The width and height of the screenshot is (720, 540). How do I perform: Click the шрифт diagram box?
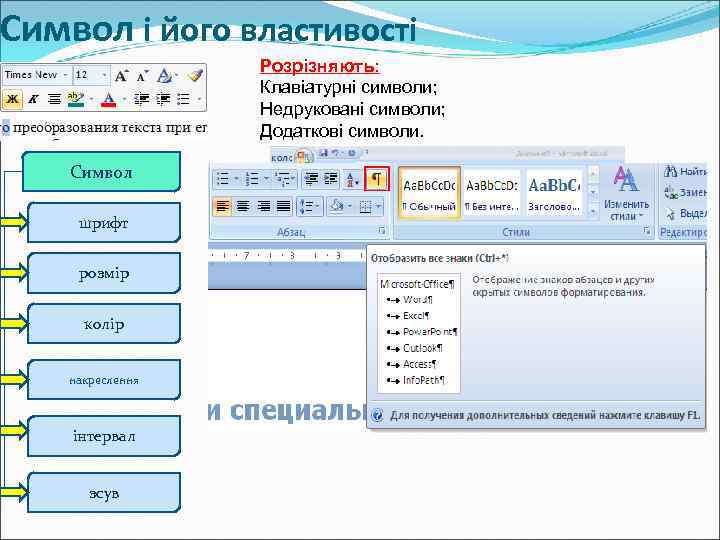pos(104,223)
